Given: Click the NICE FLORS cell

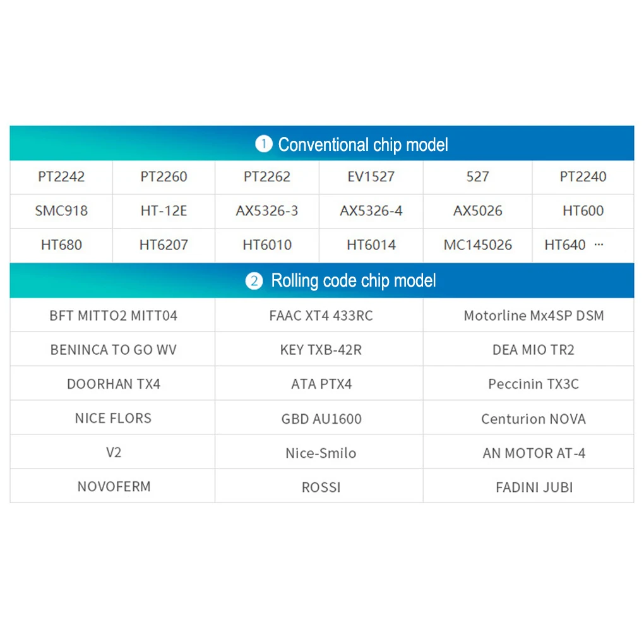Looking at the screenshot, I should (x=113, y=418).
